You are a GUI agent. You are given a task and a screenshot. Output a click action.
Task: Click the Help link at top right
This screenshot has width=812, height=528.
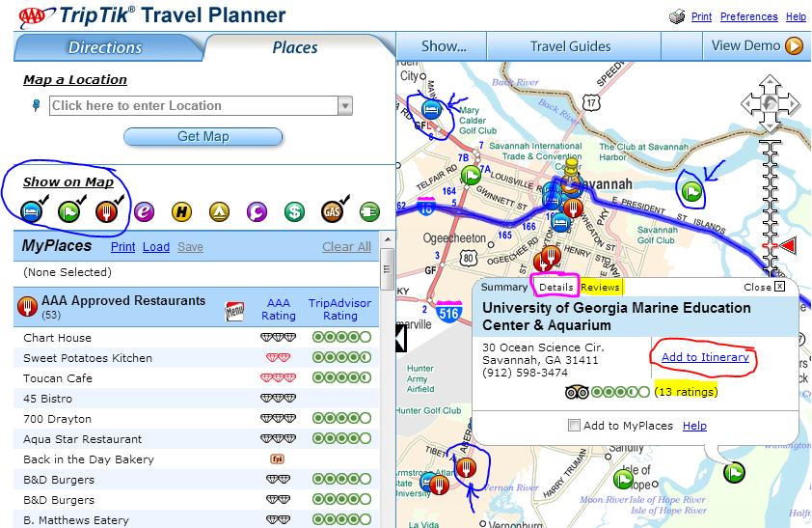coord(796,16)
